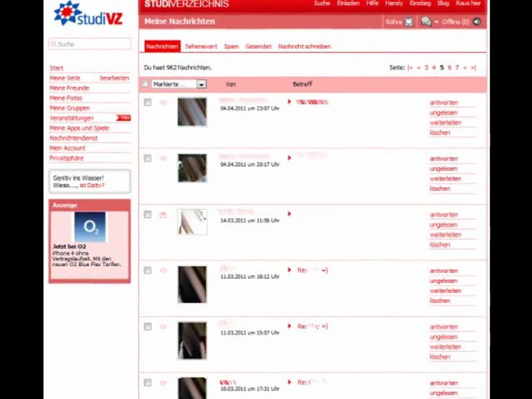Click antworten for 04.04.2011 23:07 message

[444, 103]
